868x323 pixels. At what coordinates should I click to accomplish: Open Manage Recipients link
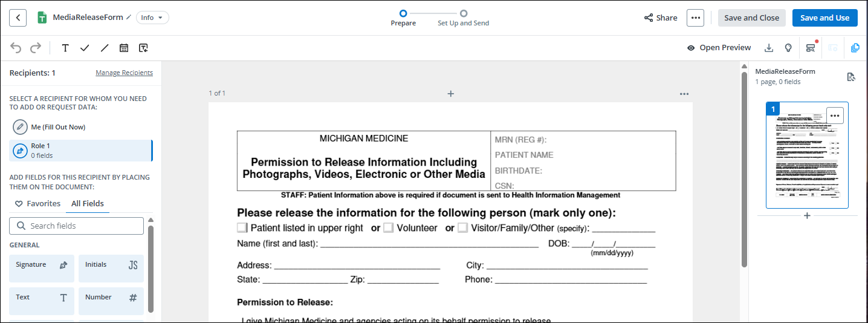[124, 73]
